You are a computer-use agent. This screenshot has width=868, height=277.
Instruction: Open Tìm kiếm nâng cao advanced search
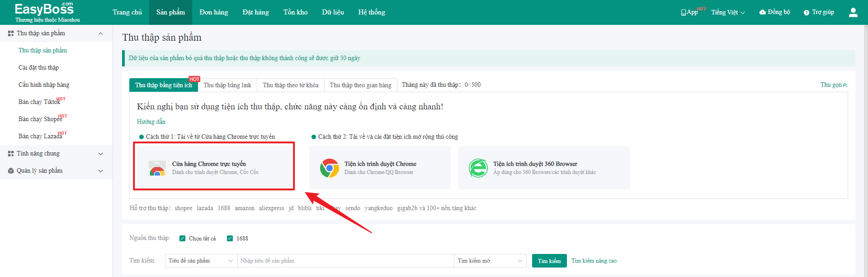[x=594, y=261]
